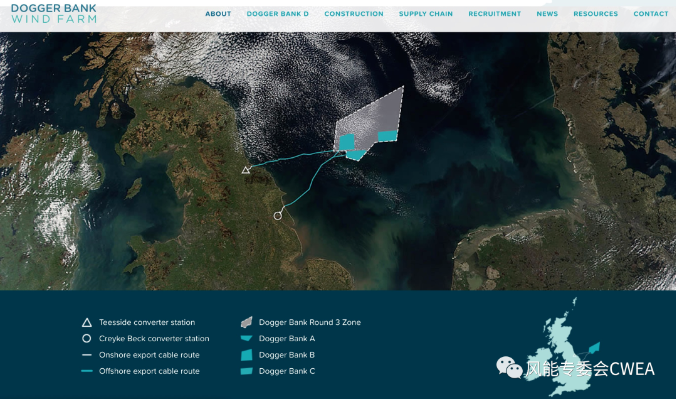Click the "Dogger Bank C" legend text
This screenshot has width=676, height=400.
pyautogui.click(x=287, y=371)
